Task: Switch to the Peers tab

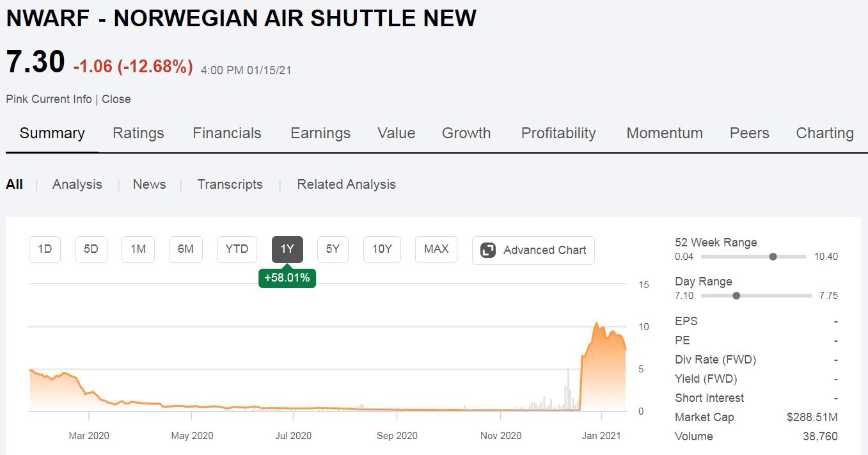Action: [750, 133]
